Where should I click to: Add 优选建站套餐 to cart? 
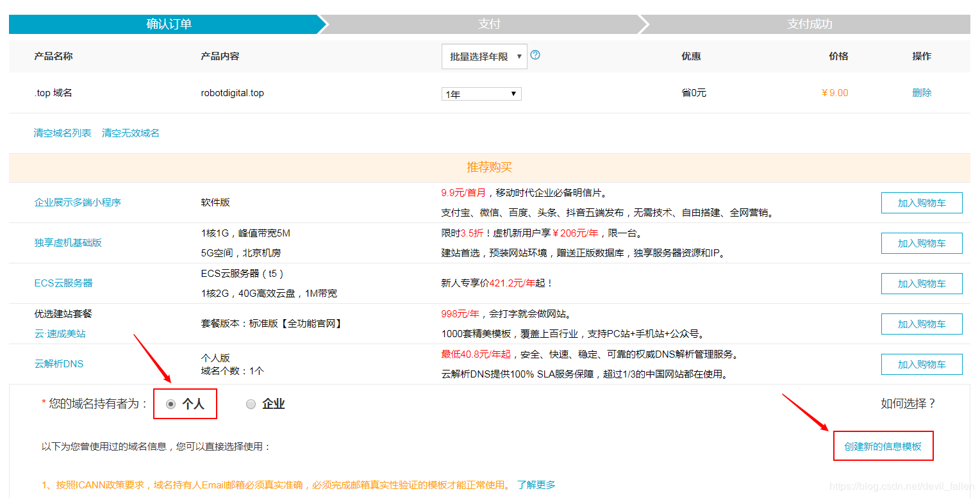(x=922, y=324)
